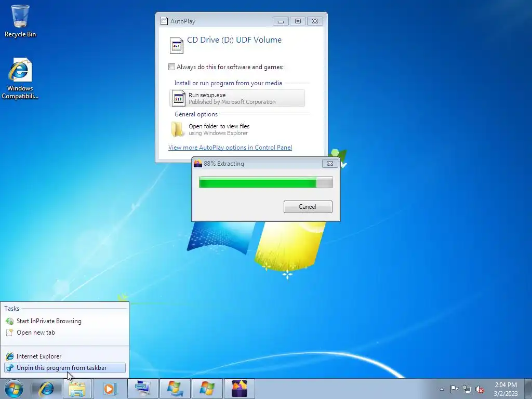Click the folder icon in General options
This screenshot has width=532, height=399.
(x=178, y=129)
